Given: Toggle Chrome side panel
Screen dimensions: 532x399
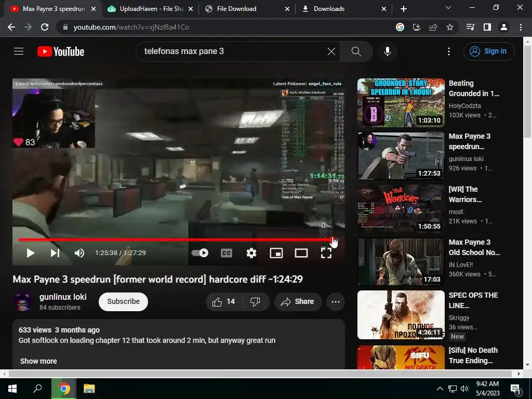Looking at the screenshot, I should point(487,27).
